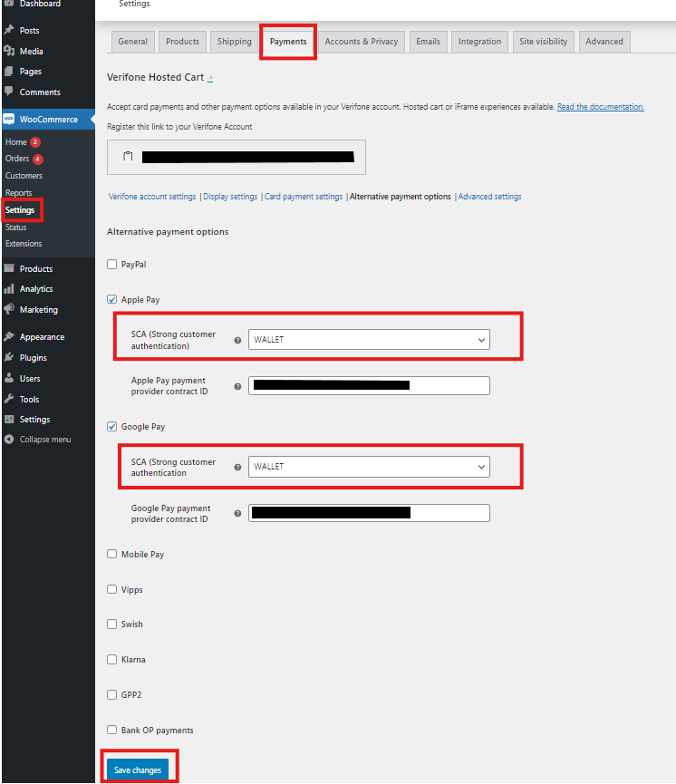Click the Orders notification badge 4
The height and width of the screenshot is (784, 676).
point(38,159)
